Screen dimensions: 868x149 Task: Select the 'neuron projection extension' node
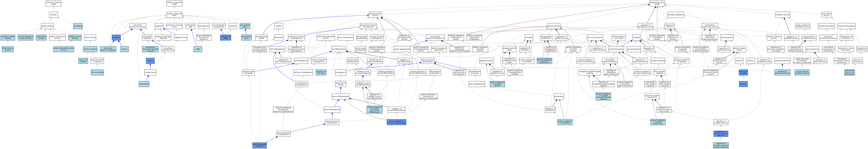[259, 145]
